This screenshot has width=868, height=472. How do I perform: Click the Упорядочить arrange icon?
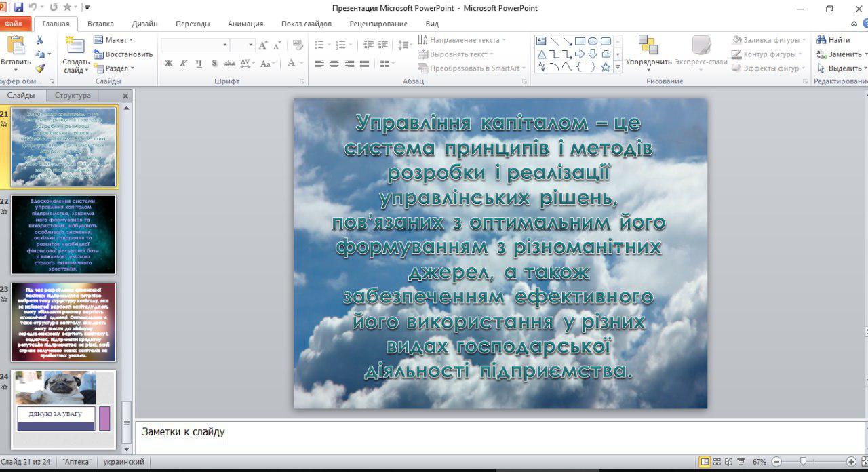click(648, 45)
